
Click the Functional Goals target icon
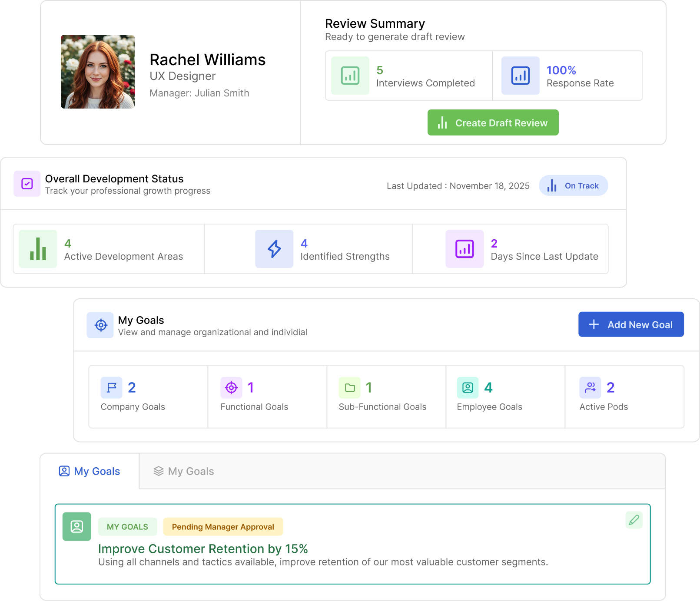[231, 387]
